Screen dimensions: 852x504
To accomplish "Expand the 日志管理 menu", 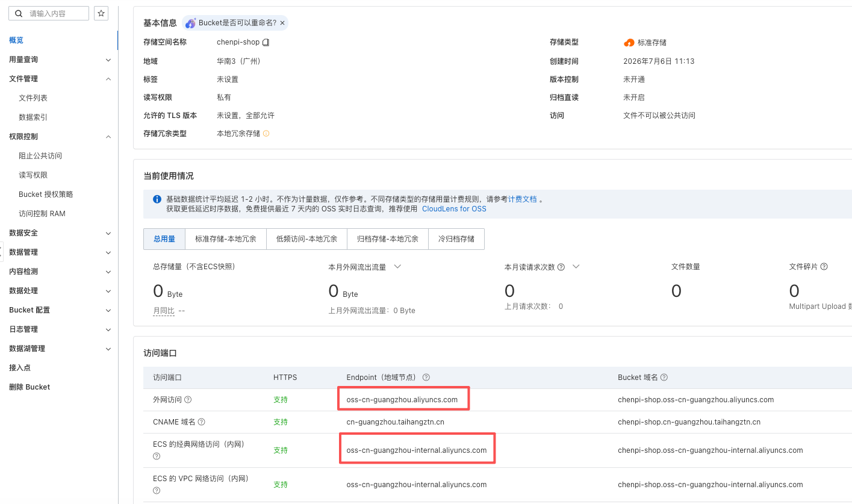I will (x=108, y=329).
